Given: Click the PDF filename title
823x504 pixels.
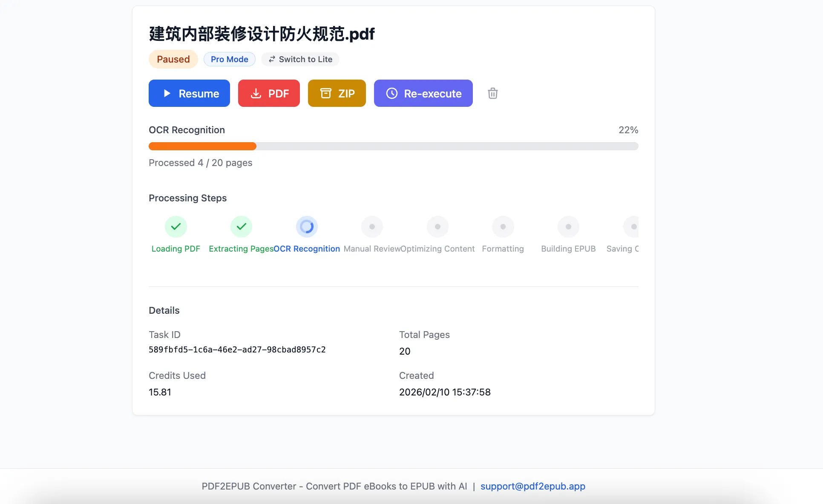Looking at the screenshot, I should click(262, 34).
